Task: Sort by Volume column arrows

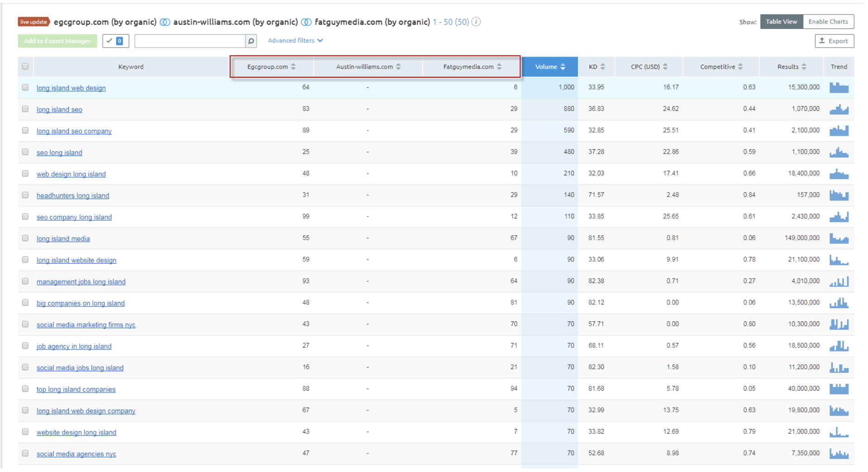Action: (563, 67)
